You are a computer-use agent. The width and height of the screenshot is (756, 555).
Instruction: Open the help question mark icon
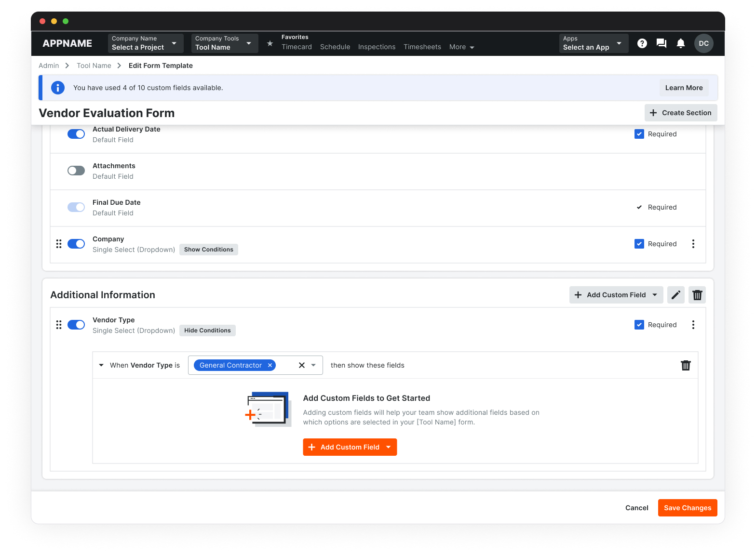pyautogui.click(x=642, y=43)
